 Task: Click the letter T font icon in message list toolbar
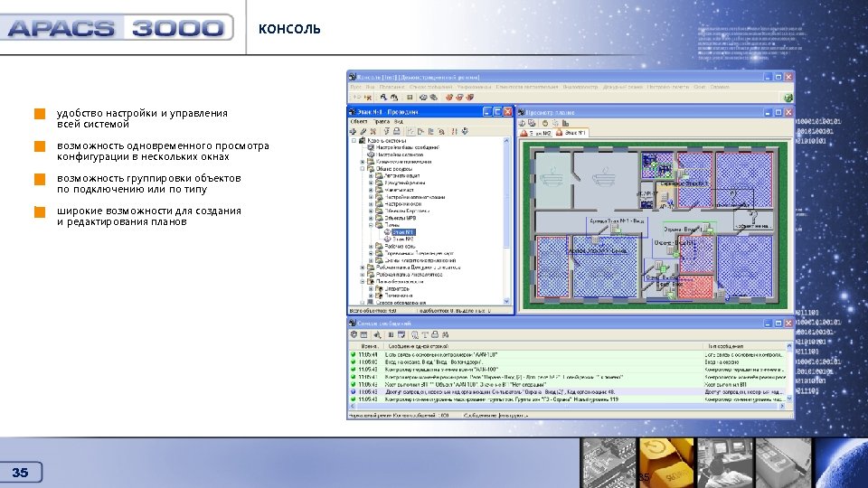click(425, 334)
